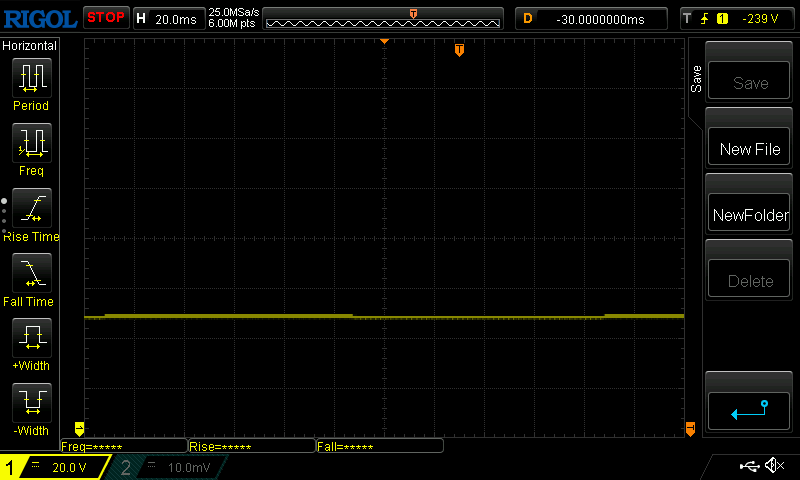The width and height of the screenshot is (800, 480).
Task: Click the trigger rising edge icon
Action: click(x=705, y=19)
